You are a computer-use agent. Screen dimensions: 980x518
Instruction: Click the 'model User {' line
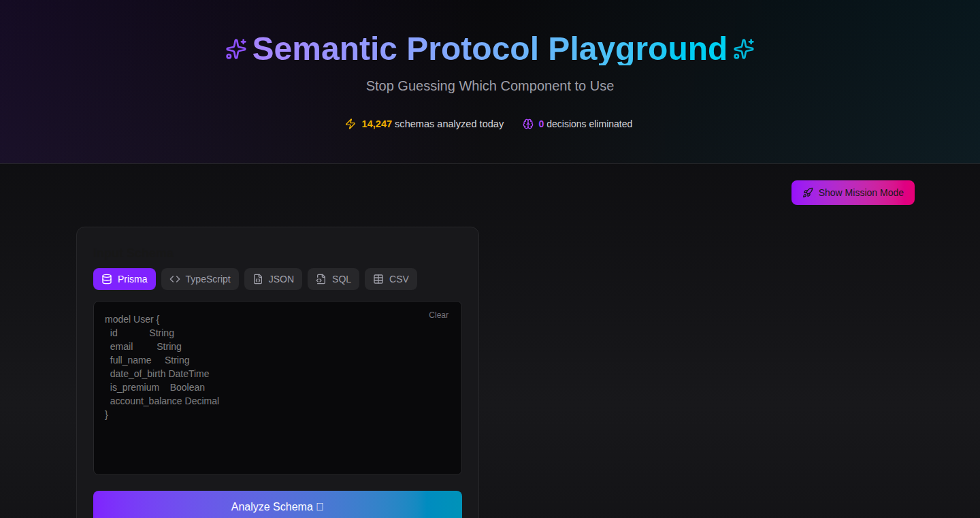[x=132, y=319]
